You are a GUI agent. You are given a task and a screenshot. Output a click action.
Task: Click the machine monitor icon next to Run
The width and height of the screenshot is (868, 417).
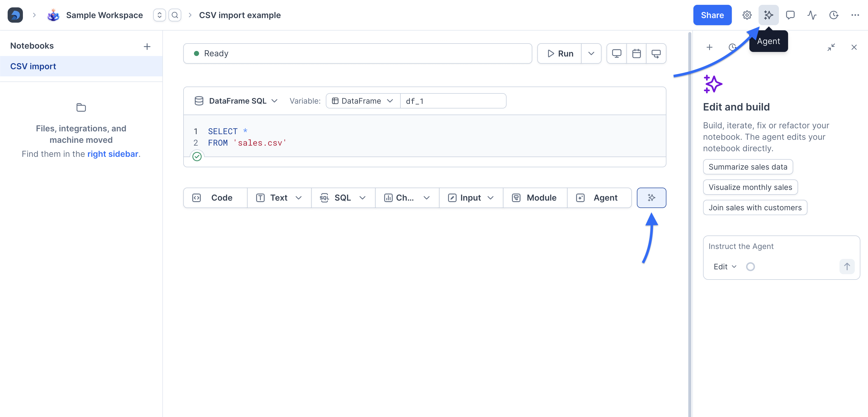(617, 54)
